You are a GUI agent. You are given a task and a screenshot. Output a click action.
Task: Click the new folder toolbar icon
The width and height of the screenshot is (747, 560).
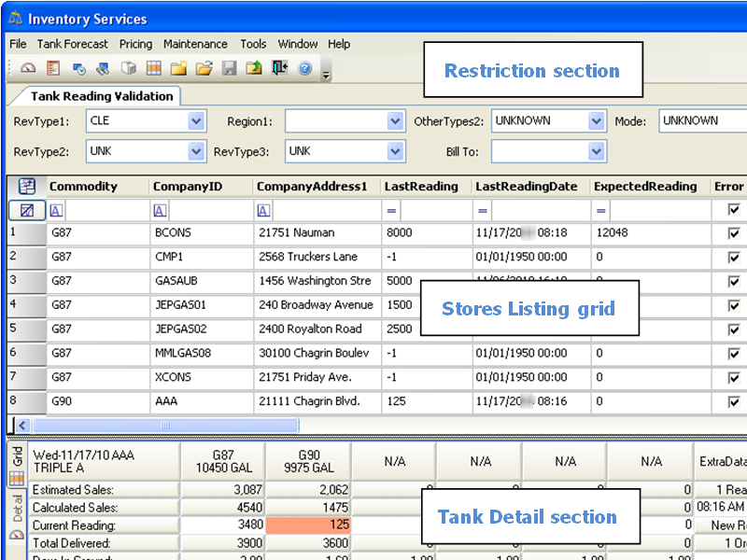click(178, 68)
